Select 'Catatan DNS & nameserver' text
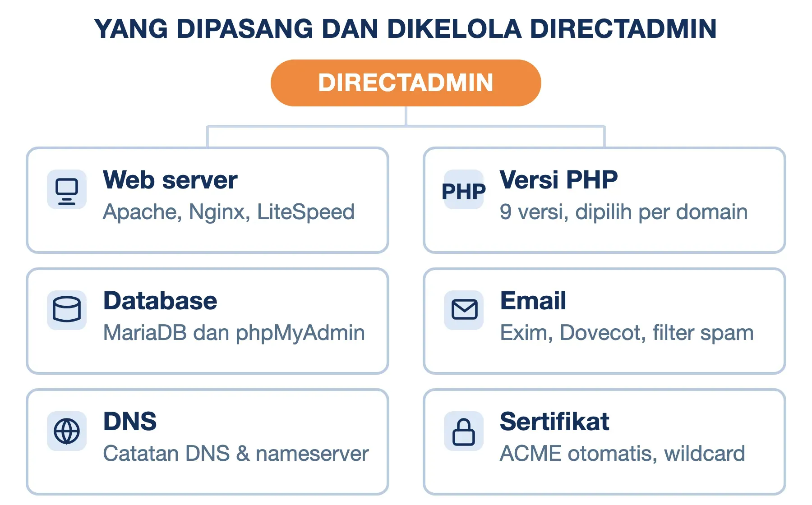The height and width of the screenshot is (505, 812). [x=236, y=454]
